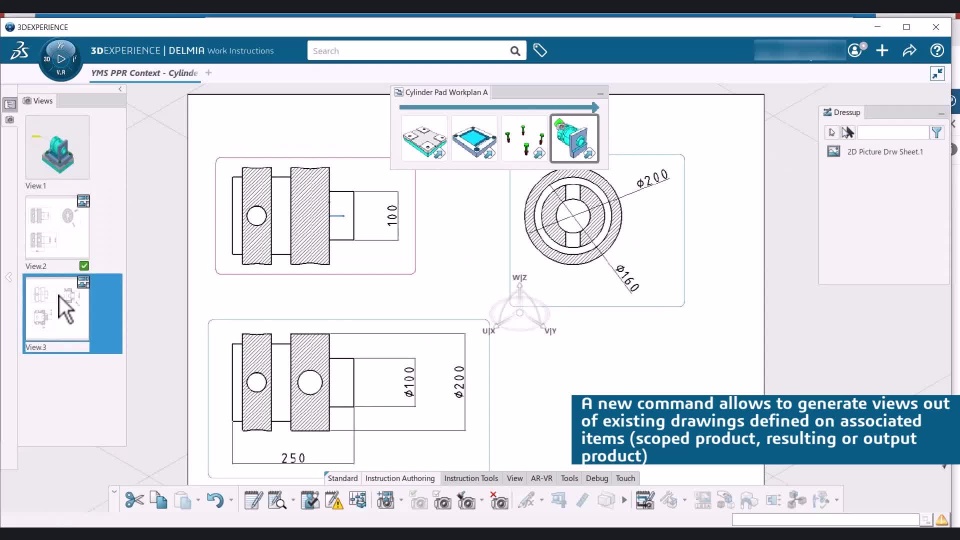The image size is (960, 540).
Task: Select the View.1 thumbnail
Action: pyautogui.click(x=58, y=147)
